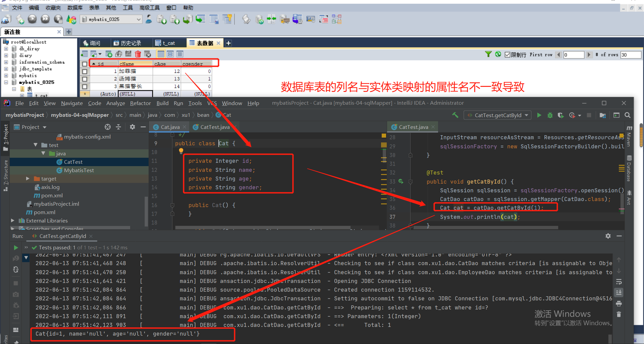Viewport: 644px width, 344px height.
Task: Open Project panel settings gear
Action: (x=132, y=127)
